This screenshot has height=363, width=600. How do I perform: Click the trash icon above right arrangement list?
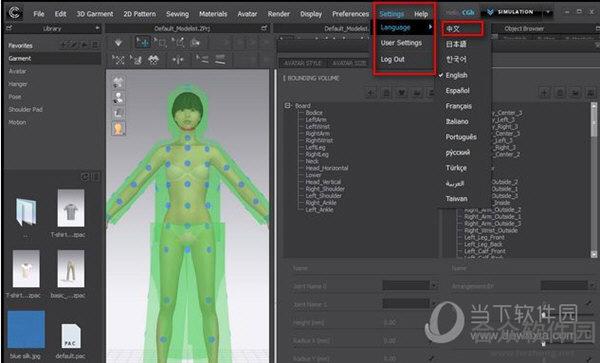560,93
